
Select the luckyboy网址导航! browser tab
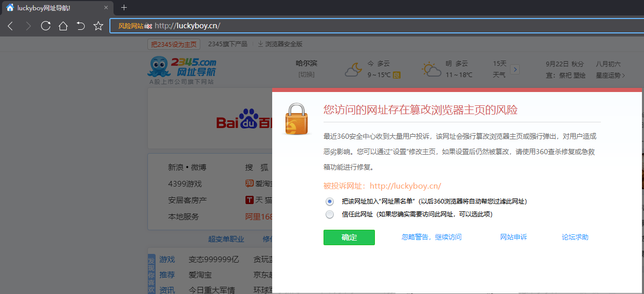click(x=56, y=8)
